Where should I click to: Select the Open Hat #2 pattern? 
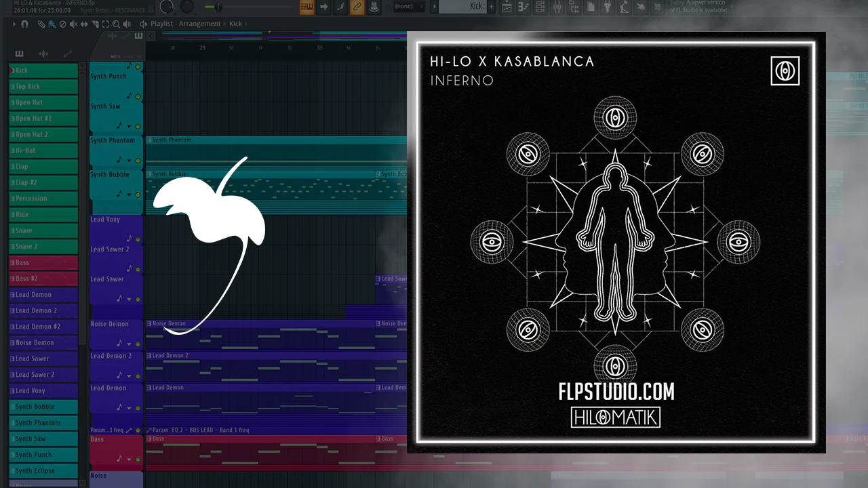click(43, 119)
